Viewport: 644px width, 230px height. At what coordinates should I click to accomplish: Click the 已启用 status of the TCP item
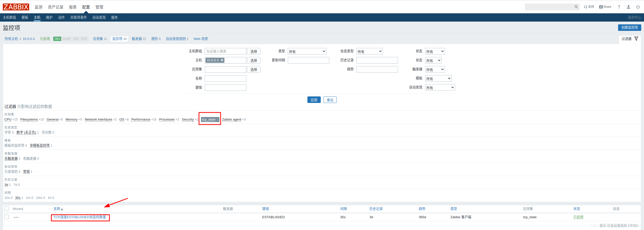(578, 217)
